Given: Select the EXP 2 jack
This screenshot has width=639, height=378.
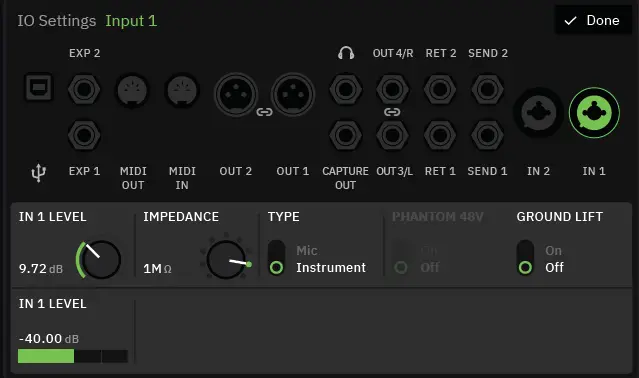Looking at the screenshot, I should pyautogui.click(x=84, y=89).
